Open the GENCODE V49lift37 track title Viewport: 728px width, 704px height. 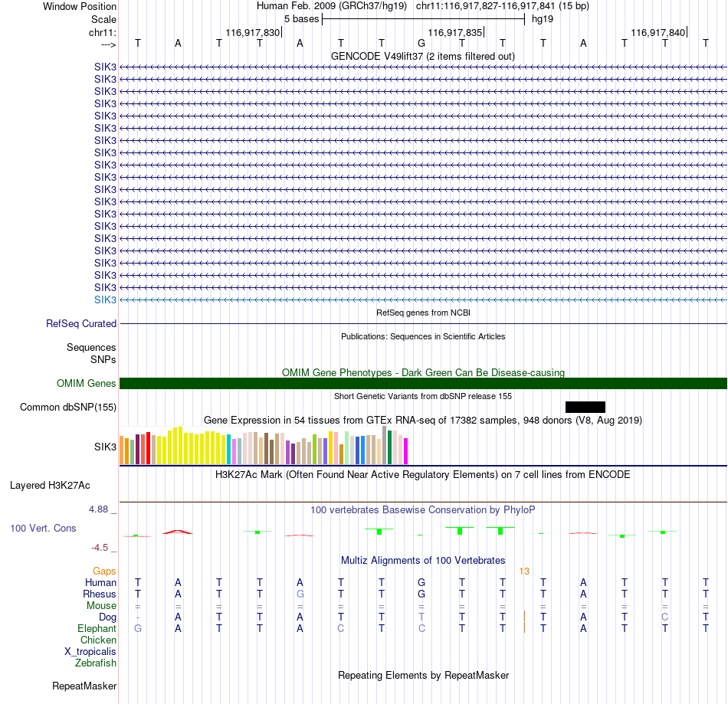(x=422, y=56)
